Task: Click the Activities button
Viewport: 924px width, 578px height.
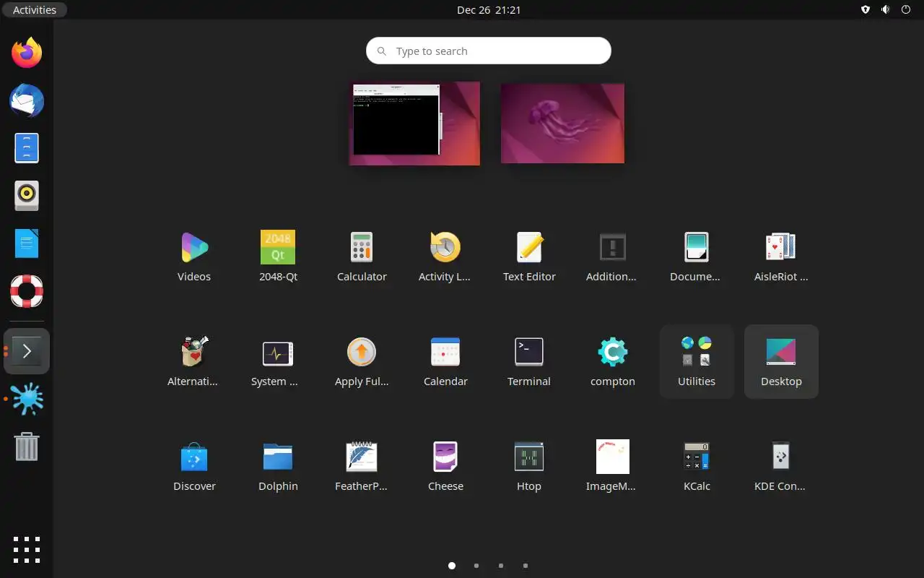Action: coord(35,10)
